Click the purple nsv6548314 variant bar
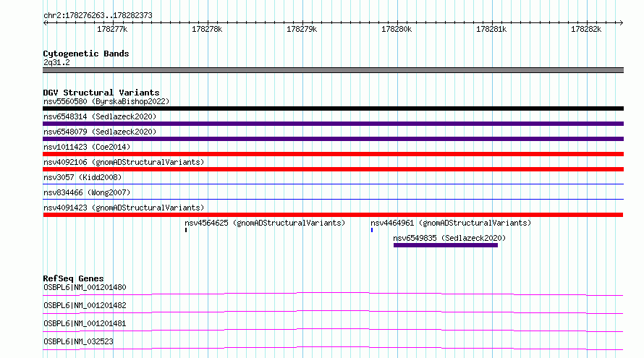 coord(333,124)
